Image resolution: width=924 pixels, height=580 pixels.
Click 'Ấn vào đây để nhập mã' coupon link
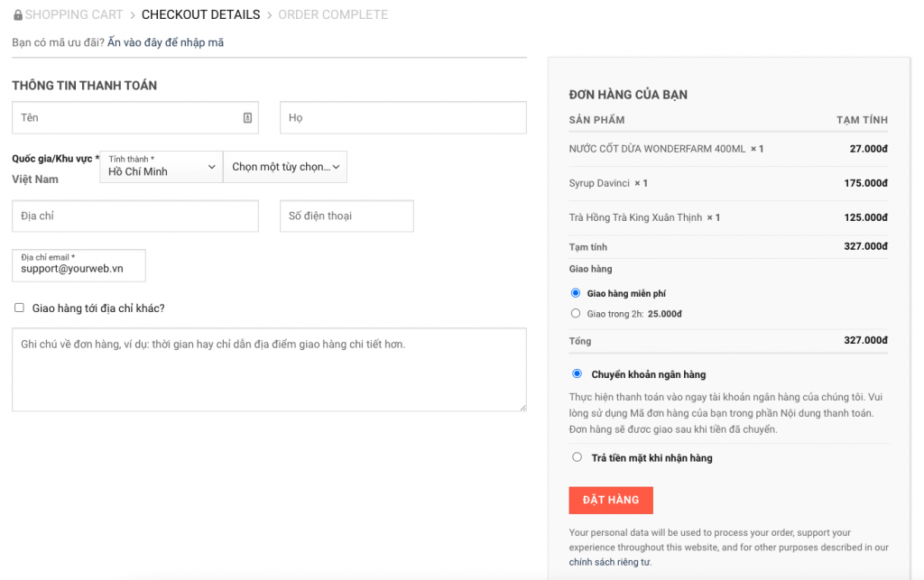click(165, 42)
